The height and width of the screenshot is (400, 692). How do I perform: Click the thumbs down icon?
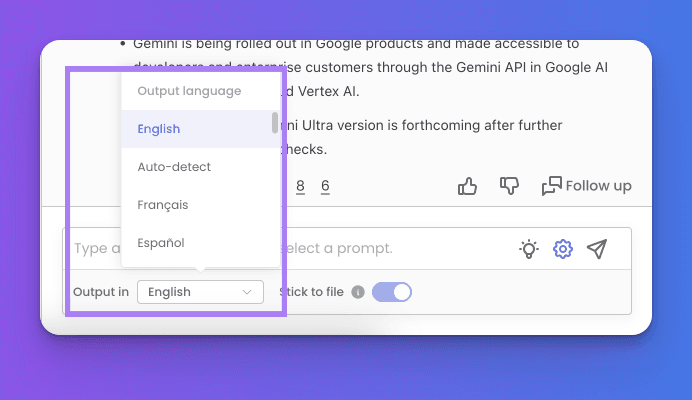click(509, 186)
